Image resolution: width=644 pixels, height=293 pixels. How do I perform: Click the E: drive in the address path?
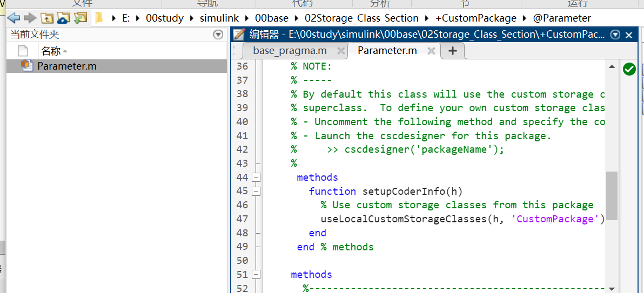point(126,18)
